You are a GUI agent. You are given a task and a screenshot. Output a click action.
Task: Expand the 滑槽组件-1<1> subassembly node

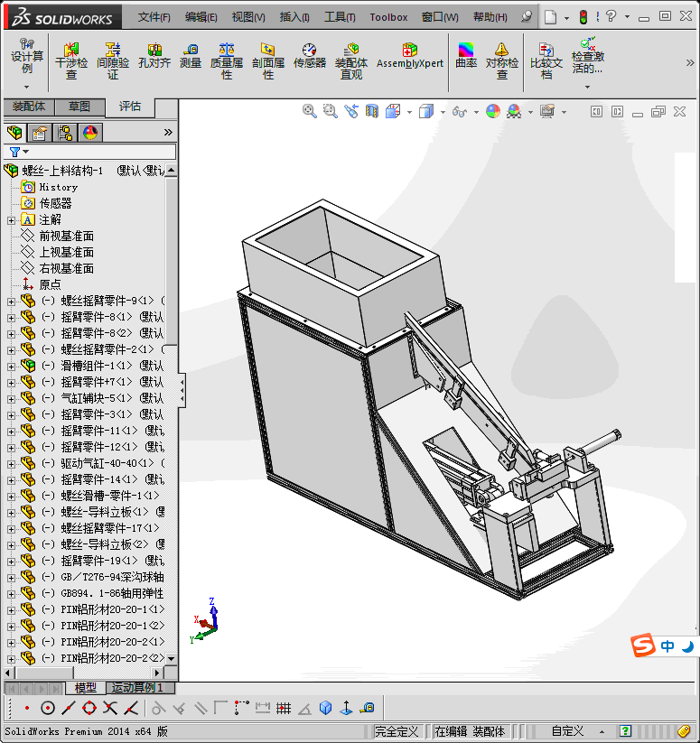[12, 367]
